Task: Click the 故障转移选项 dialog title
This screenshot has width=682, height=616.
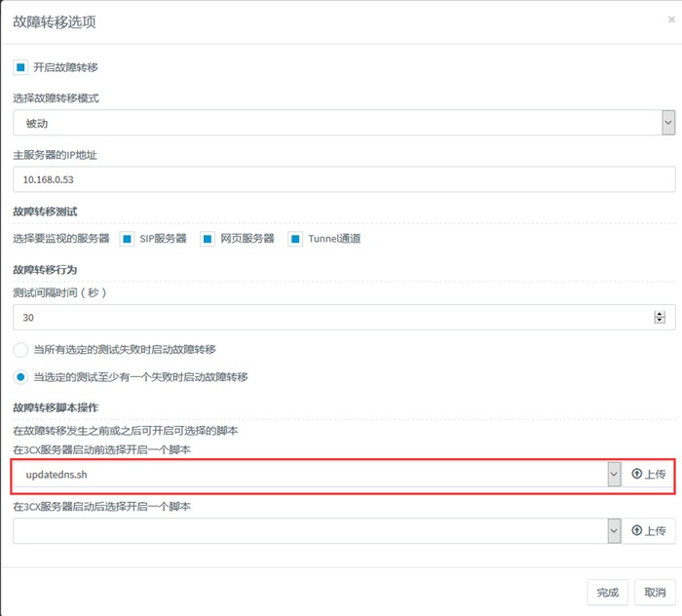Action: [x=55, y=21]
